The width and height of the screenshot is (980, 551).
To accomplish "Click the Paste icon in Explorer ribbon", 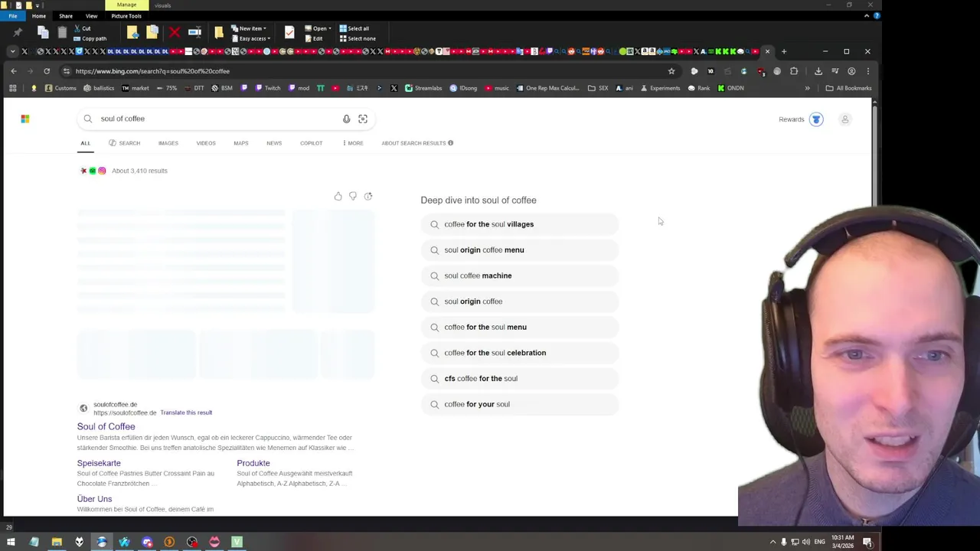I will 62,32.
